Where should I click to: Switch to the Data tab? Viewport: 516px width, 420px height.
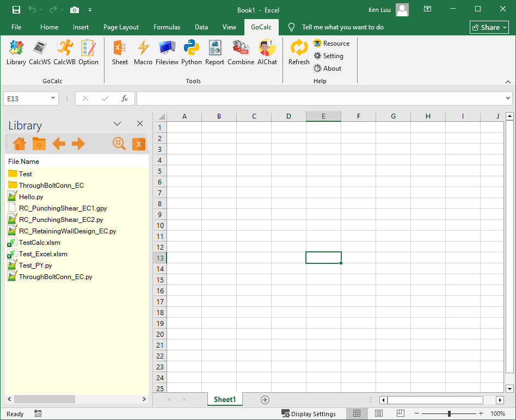tap(201, 27)
